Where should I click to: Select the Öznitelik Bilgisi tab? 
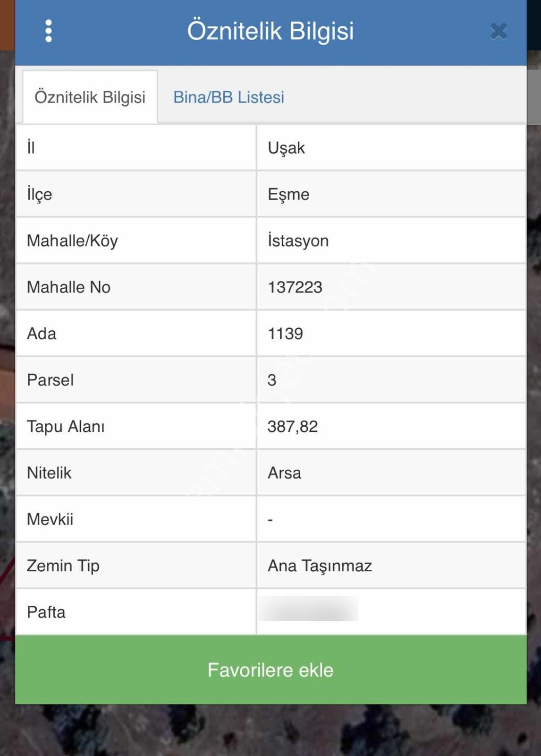click(x=90, y=97)
